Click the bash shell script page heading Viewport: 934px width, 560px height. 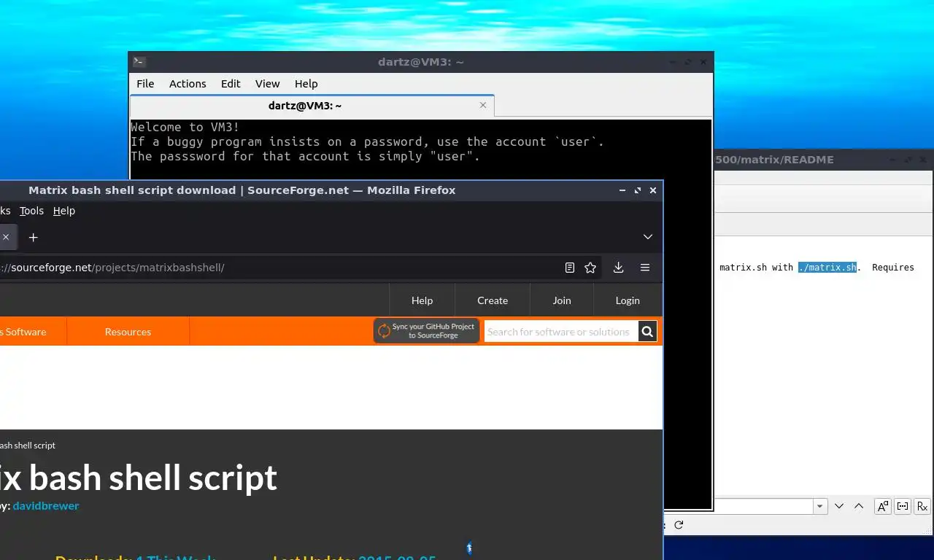click(x=139, y=478)
